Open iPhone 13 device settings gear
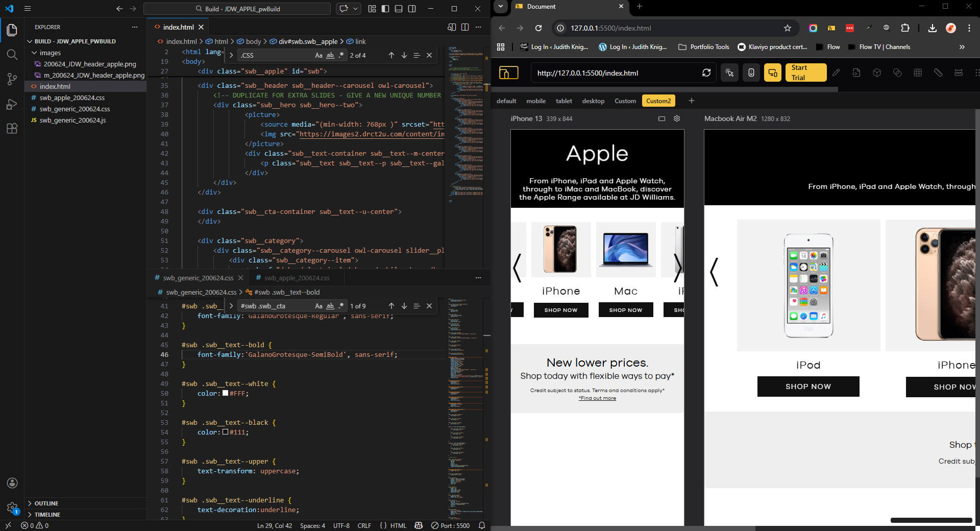 [677, 118]
